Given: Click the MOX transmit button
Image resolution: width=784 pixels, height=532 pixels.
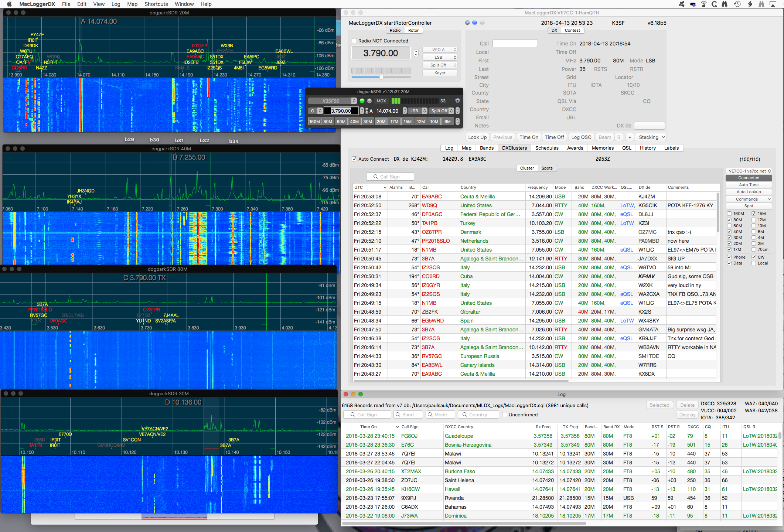Looking at the screenshot, I should 381,101.
